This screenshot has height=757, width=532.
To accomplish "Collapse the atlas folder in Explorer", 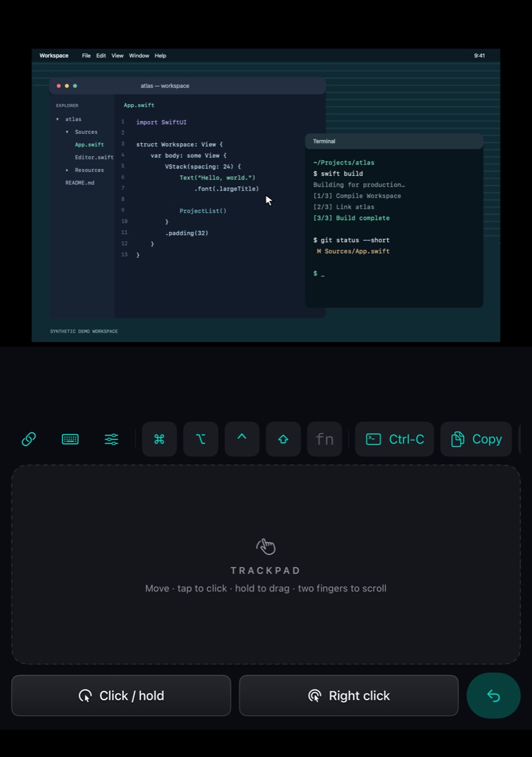I will pos(57,119).
